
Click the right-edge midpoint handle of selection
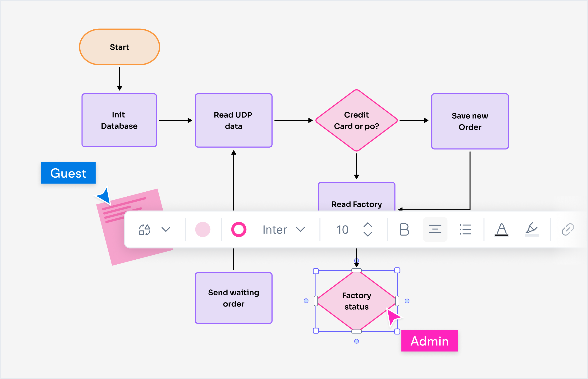pos(397,301)
